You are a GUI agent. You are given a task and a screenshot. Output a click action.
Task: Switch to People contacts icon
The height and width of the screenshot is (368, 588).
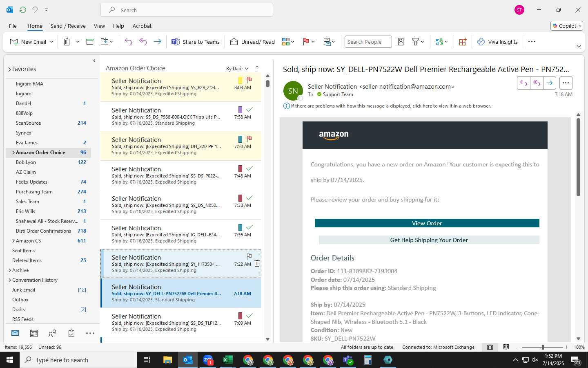click(x=52, y=333)
